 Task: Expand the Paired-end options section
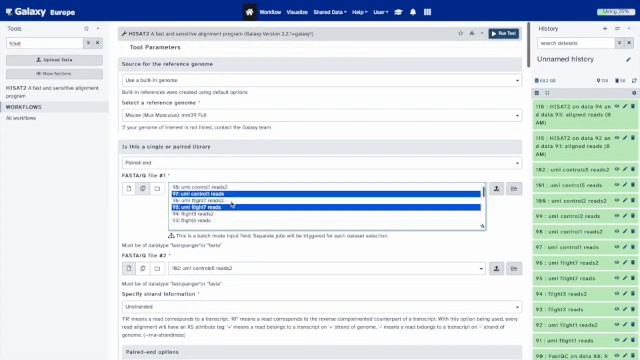(x=322, y=352)
